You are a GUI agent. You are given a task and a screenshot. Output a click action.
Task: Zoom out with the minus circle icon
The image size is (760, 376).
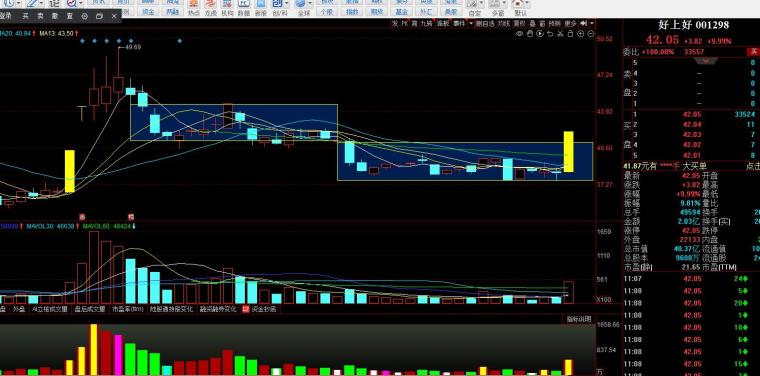591,33
